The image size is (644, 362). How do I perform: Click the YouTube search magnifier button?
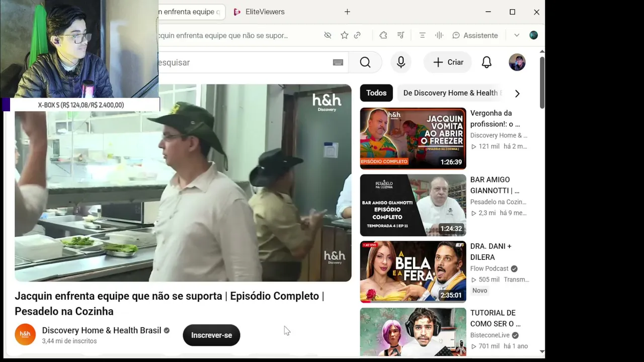(x=365, y=62)
